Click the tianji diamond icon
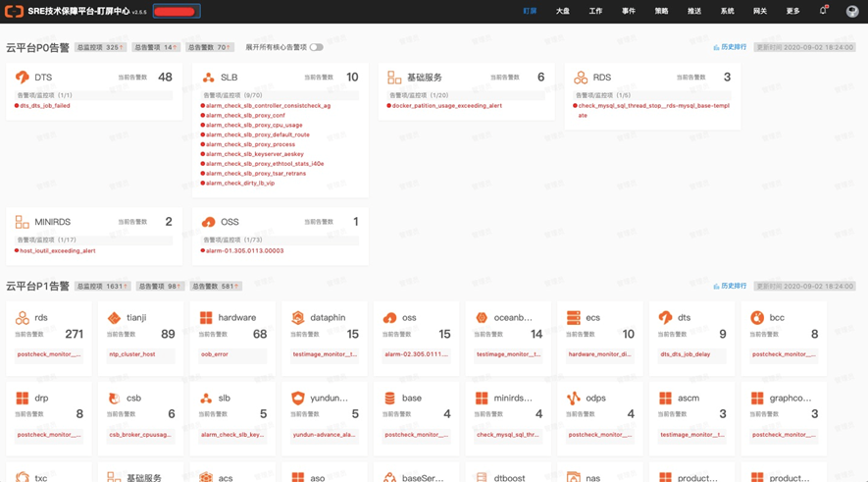The height and width of the screenshot is (482, 868). (114, 318)
